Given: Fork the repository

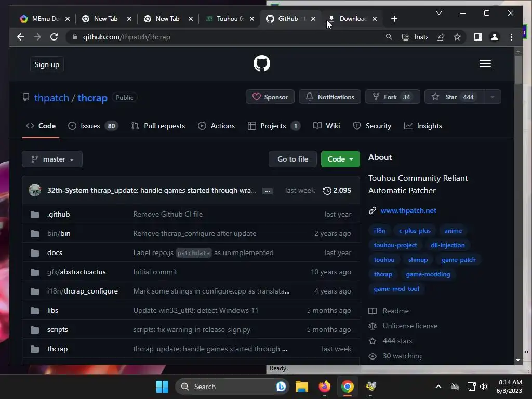Looking at the screenshot, I should point(393,97).
